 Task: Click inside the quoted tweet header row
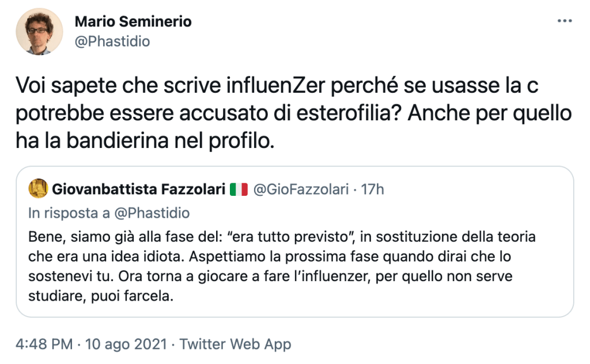[202, 187]
